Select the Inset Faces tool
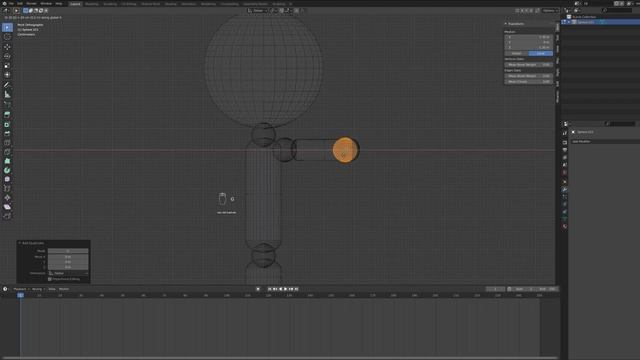This screenshot has width=640, height=360. pos(7,124)
